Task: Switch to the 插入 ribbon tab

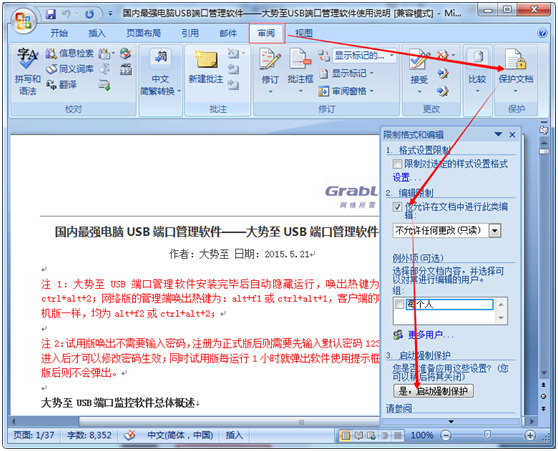Action: [x=97, y=33]
